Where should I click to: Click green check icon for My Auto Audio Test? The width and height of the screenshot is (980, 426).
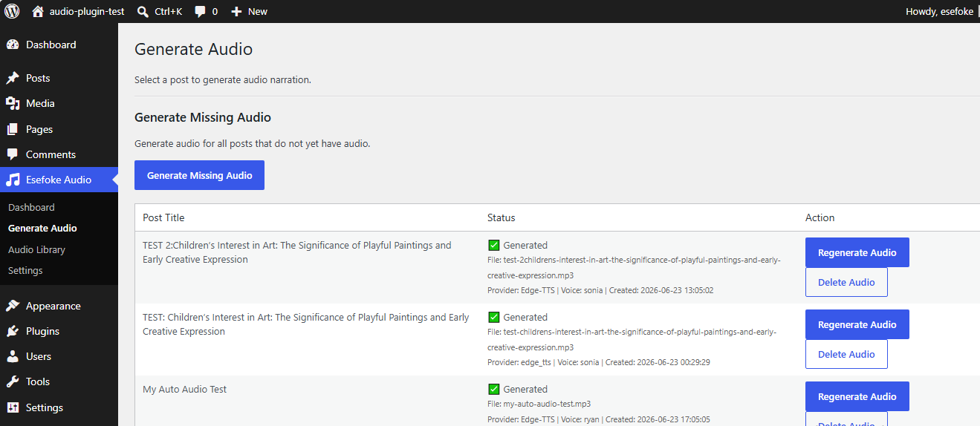pyautogui.click(x=493, y=389)
